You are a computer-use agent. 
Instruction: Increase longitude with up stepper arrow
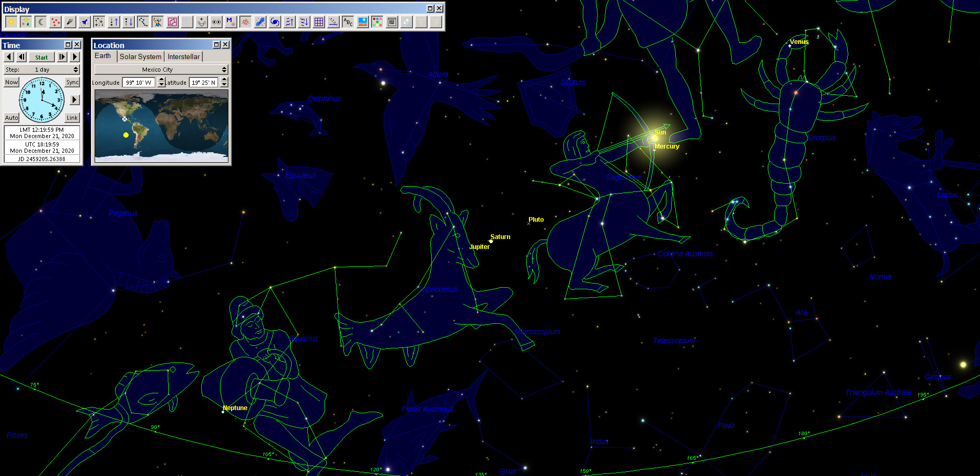pos(162,80)
